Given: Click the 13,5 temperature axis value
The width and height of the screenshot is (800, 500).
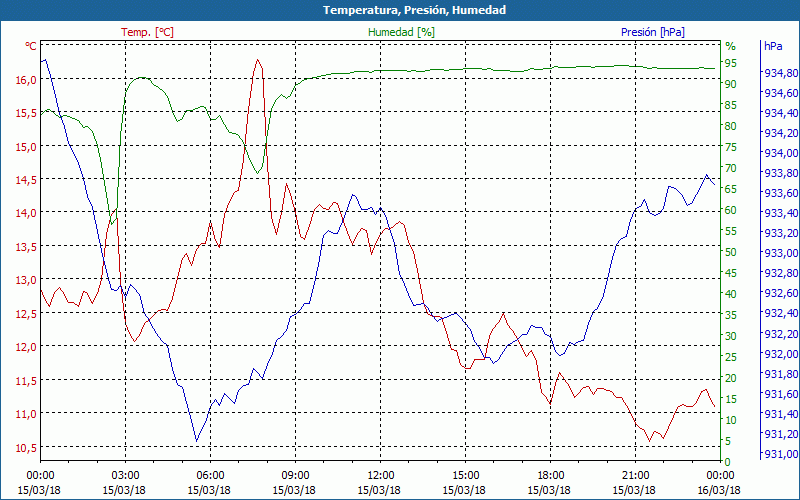Looking at the screenshot, I should pyautogui.click(x=27, y=247).
